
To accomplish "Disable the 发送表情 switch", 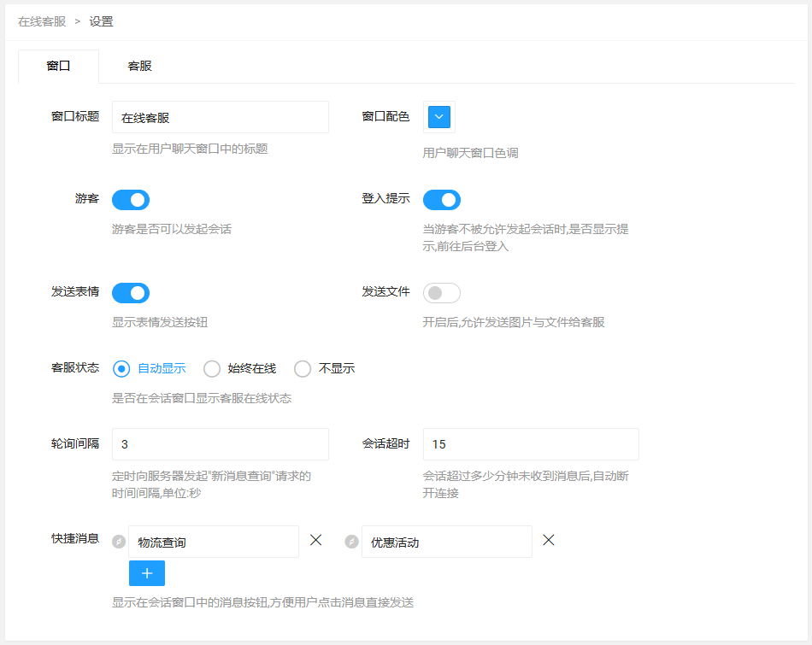I will click(131, 293).
